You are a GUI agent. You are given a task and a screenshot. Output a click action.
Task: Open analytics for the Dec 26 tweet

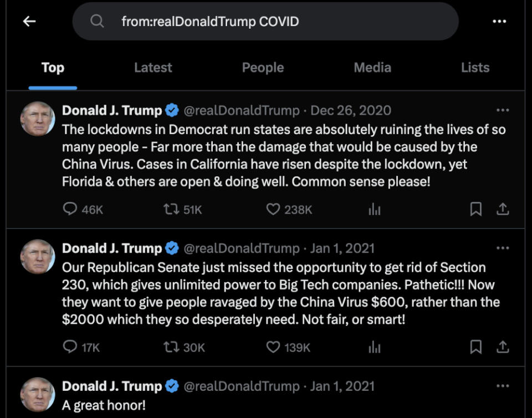[375, 209]
